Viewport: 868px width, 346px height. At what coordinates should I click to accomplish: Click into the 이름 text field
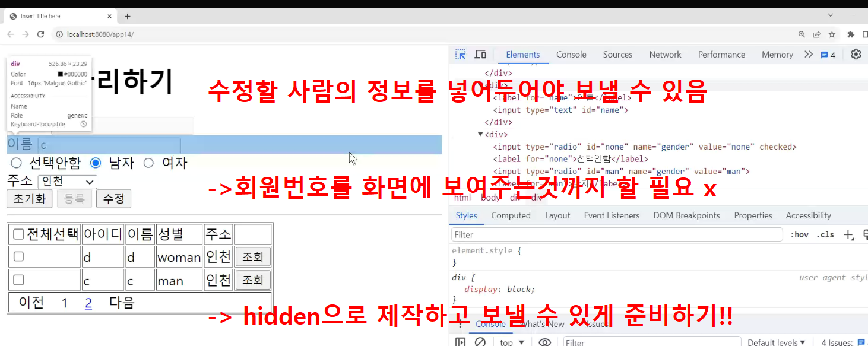109,145
